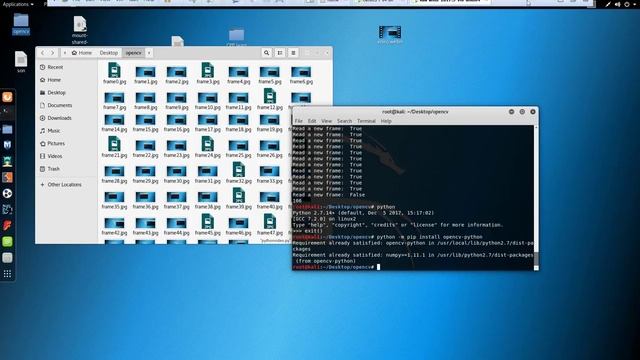Select frame32.jpg file icon

[x=238, y=169]
